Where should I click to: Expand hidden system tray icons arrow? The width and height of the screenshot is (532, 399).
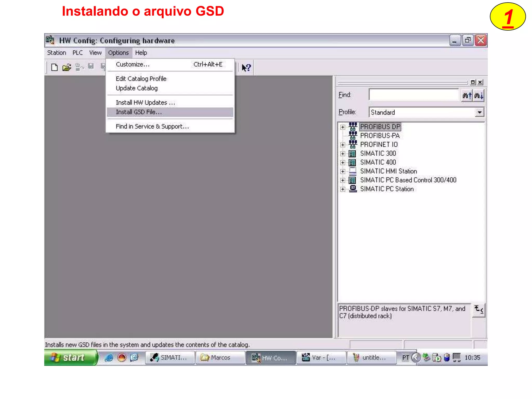(x=416, y=358)
